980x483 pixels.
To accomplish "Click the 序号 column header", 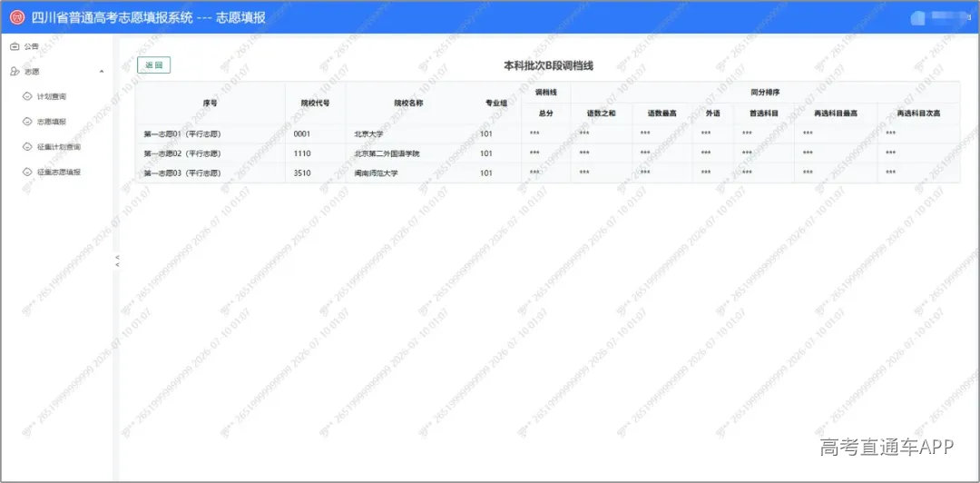I will 210,103.
